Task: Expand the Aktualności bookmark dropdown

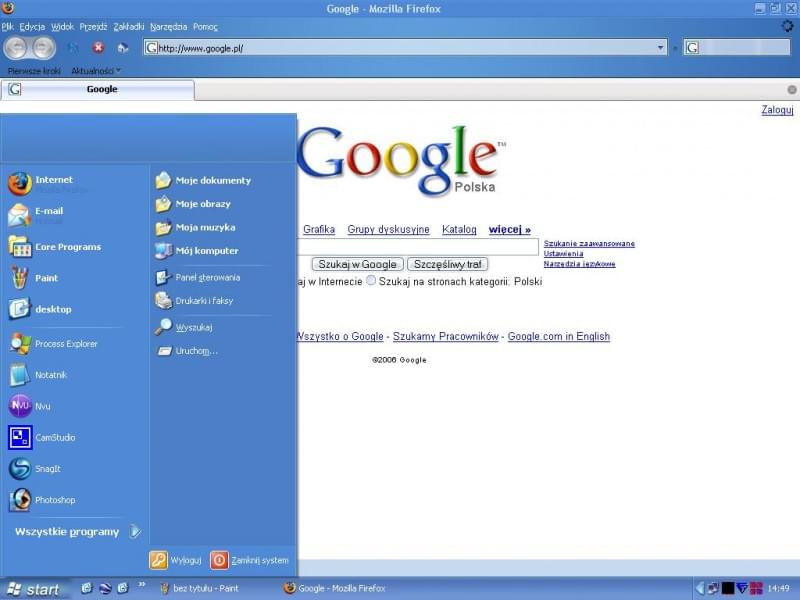Action: click(95, 70)
